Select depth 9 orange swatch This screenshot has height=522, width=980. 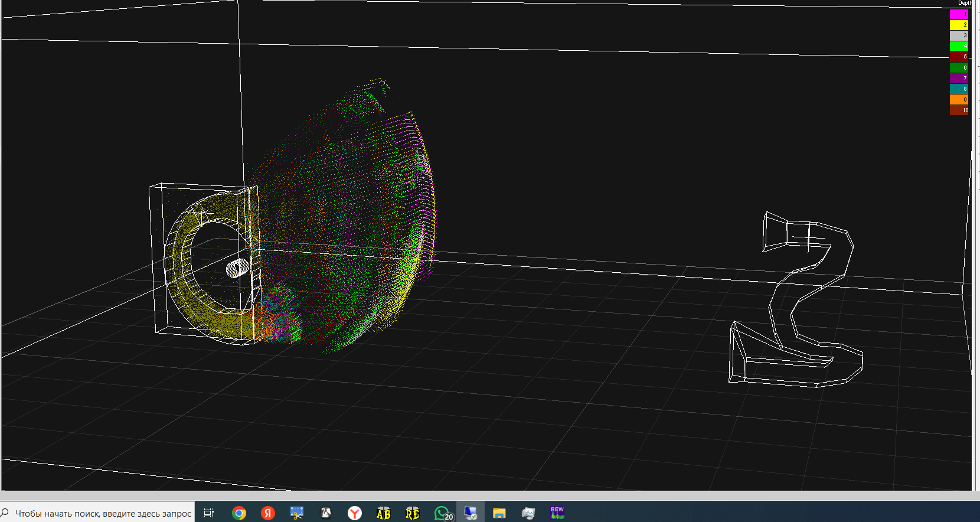point(959,99)
